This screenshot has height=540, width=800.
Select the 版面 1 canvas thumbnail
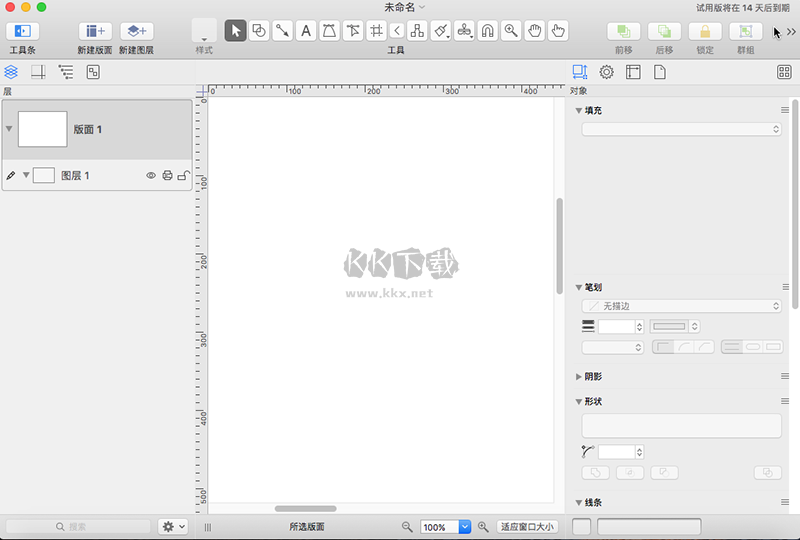point(42,129)
